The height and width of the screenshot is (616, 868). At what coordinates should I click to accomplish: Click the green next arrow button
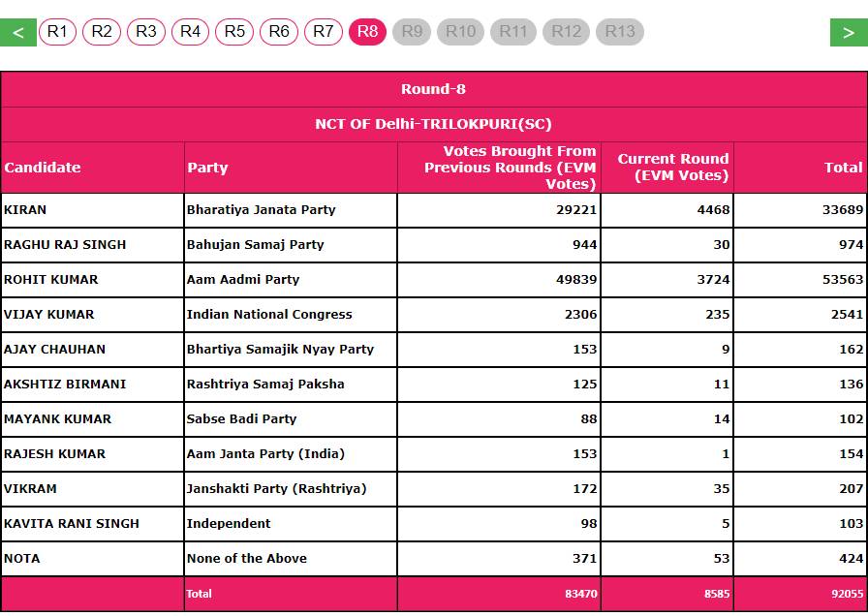849,32
